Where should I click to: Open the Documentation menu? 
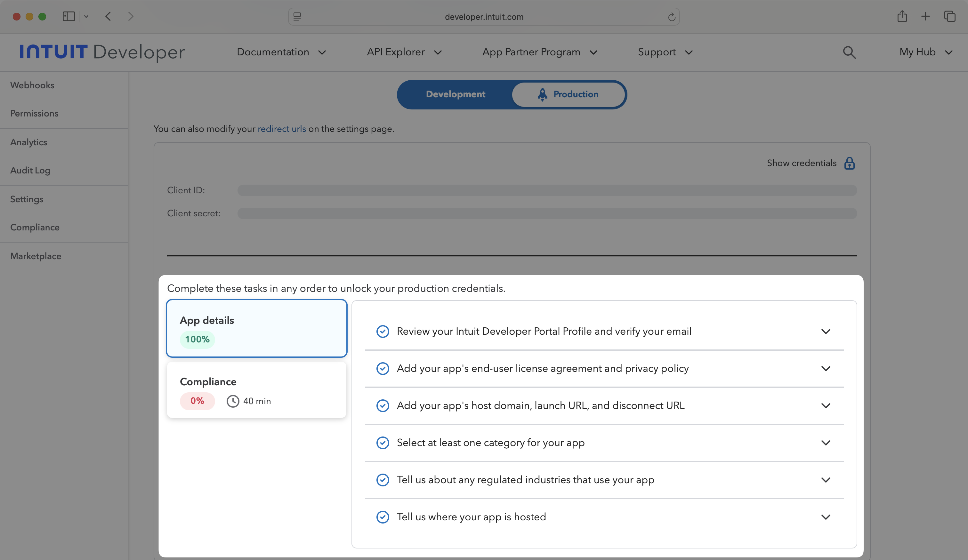click(x=282, y=52)
